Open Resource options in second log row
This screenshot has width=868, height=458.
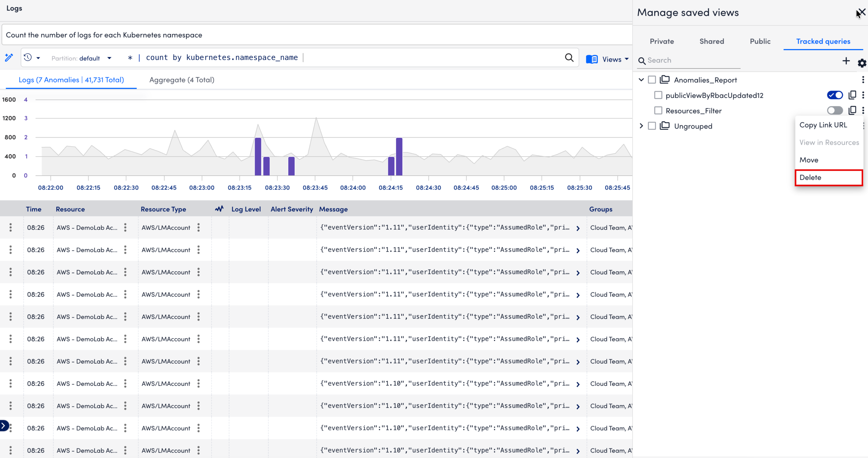click(x=125, y=250)
